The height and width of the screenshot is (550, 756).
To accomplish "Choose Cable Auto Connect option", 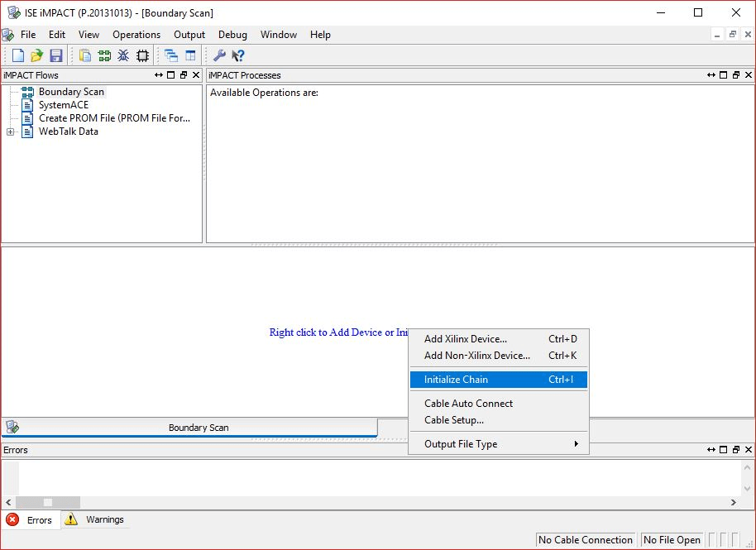I will tap(468, 404).
